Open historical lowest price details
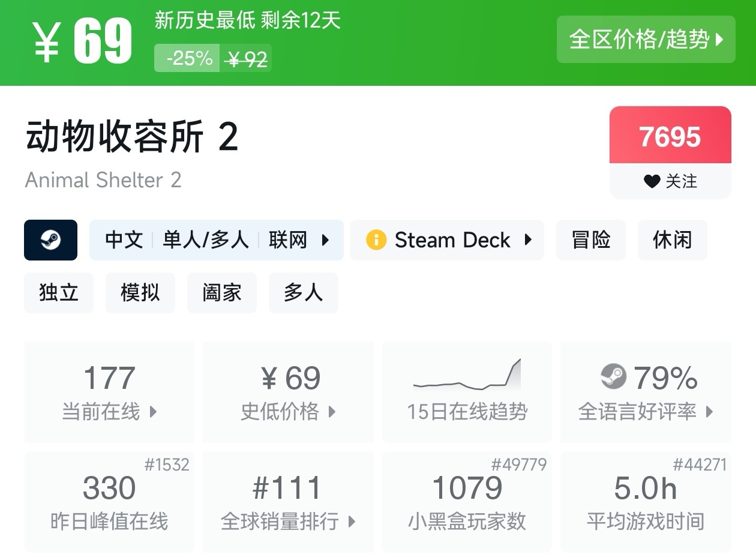This screenshot has height=557, width=756. pos(288,391)
